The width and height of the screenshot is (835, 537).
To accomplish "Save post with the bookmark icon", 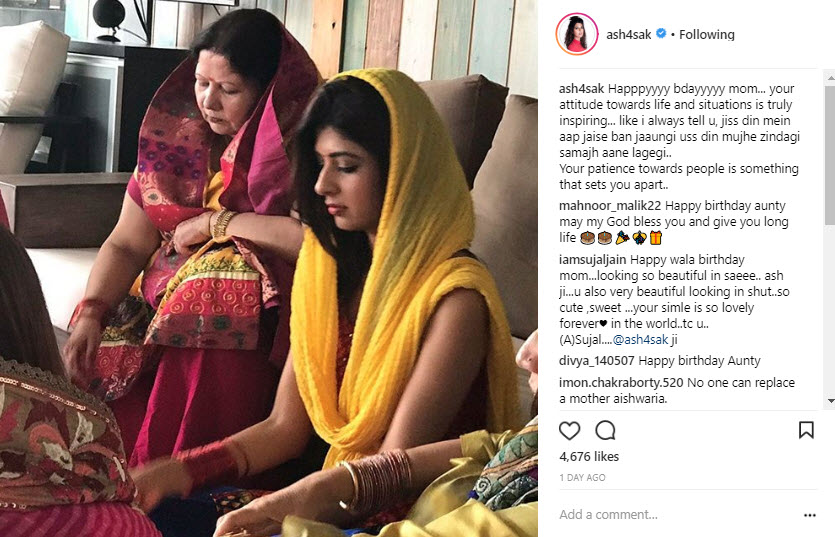I will (x=806, y=430).
